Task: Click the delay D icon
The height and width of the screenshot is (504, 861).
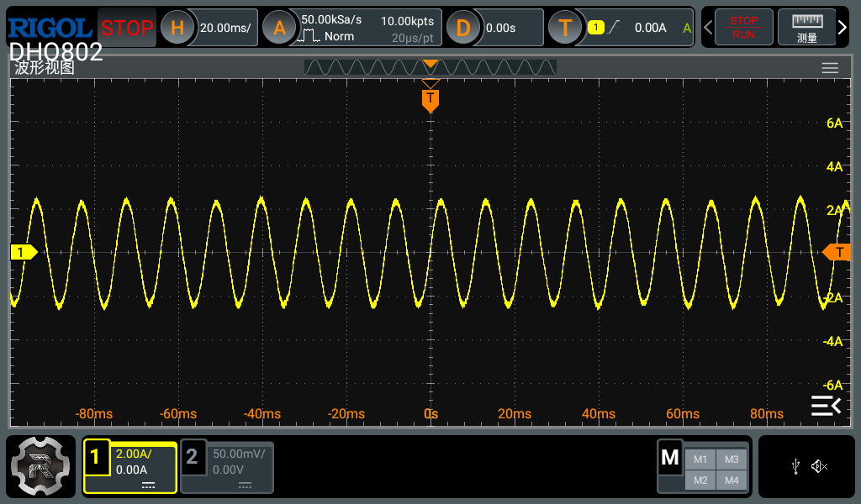Action: click(x=463, y=28)
